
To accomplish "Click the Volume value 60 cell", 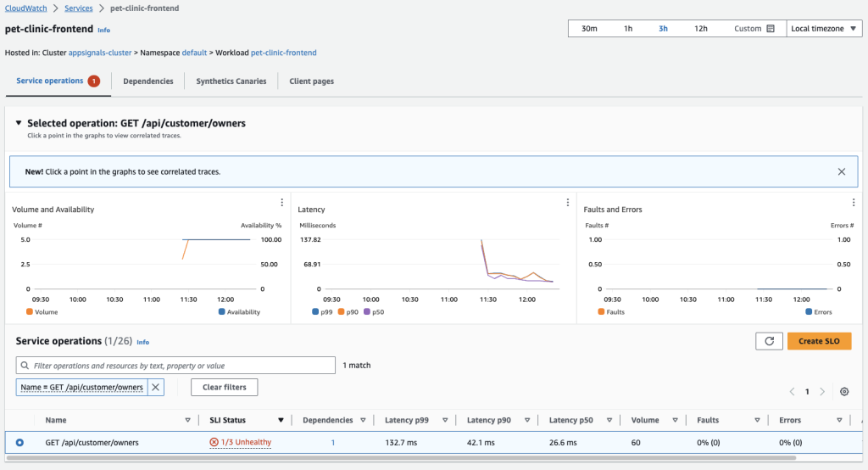I will [x=636, y=442].
